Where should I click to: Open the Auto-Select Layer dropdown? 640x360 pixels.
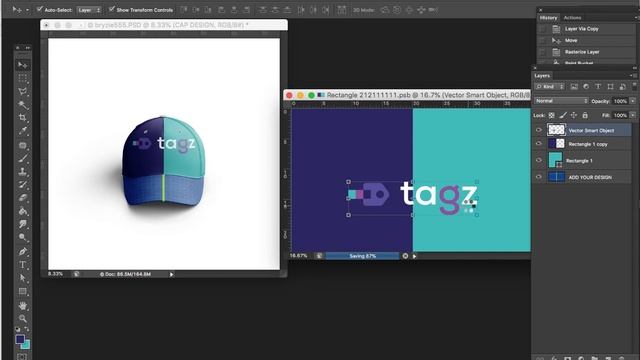pos(89,10)
